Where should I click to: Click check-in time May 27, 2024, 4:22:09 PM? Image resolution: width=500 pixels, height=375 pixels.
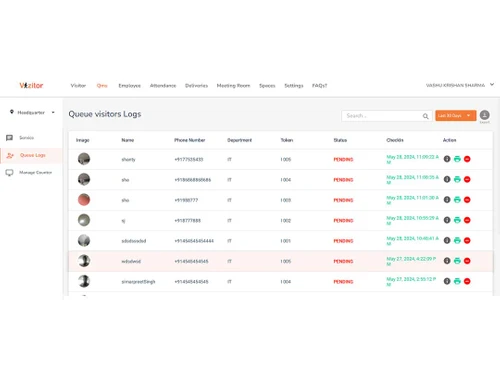pyautogui.click(x=411, y=261)
